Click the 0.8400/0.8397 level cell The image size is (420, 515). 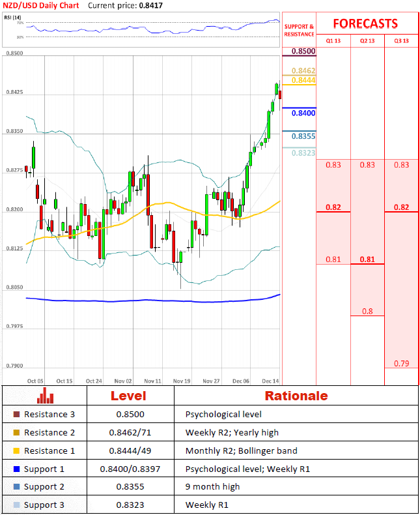pyautogui.click(x=130, y=469)
